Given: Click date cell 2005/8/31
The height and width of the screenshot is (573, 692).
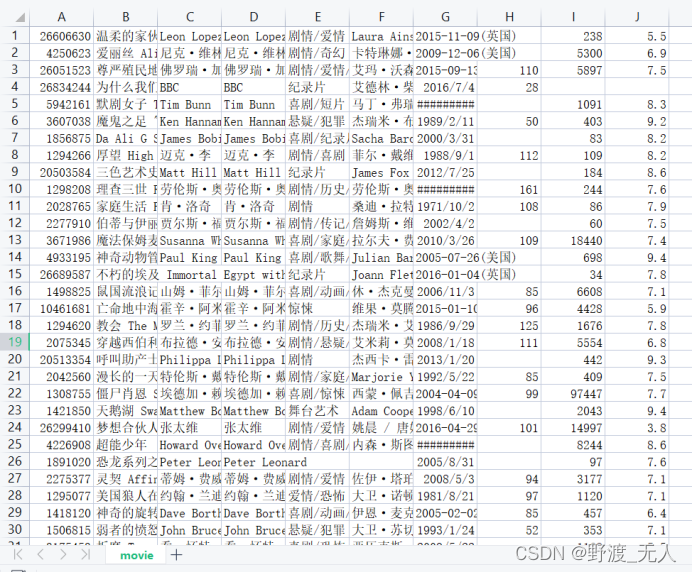Looking at the screenshot, I should pos(445,462).
